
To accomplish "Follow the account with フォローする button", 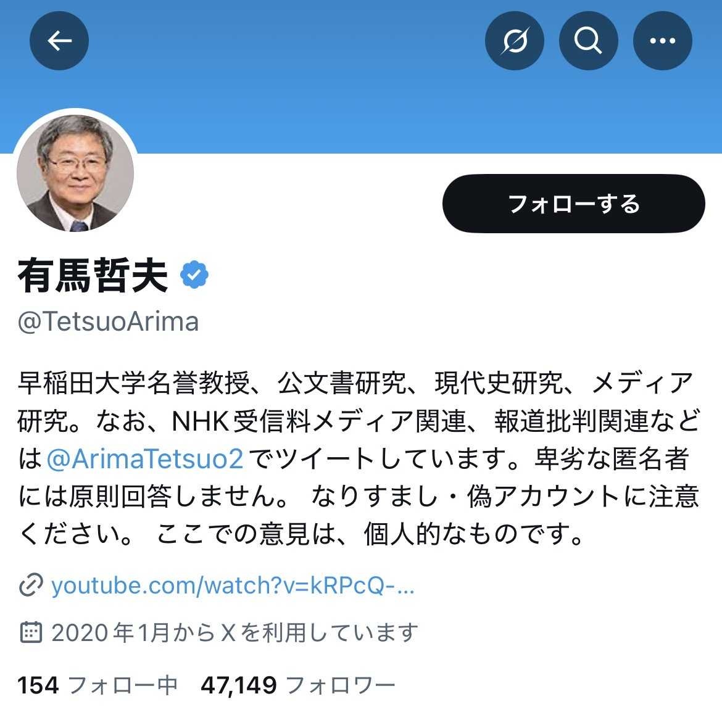I will coord(574,204).
